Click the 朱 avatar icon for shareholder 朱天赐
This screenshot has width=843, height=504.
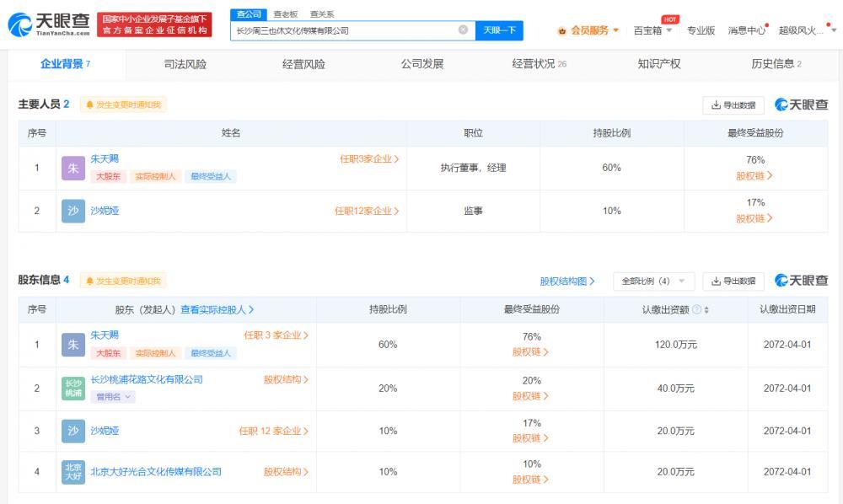(x=72, y=345)
